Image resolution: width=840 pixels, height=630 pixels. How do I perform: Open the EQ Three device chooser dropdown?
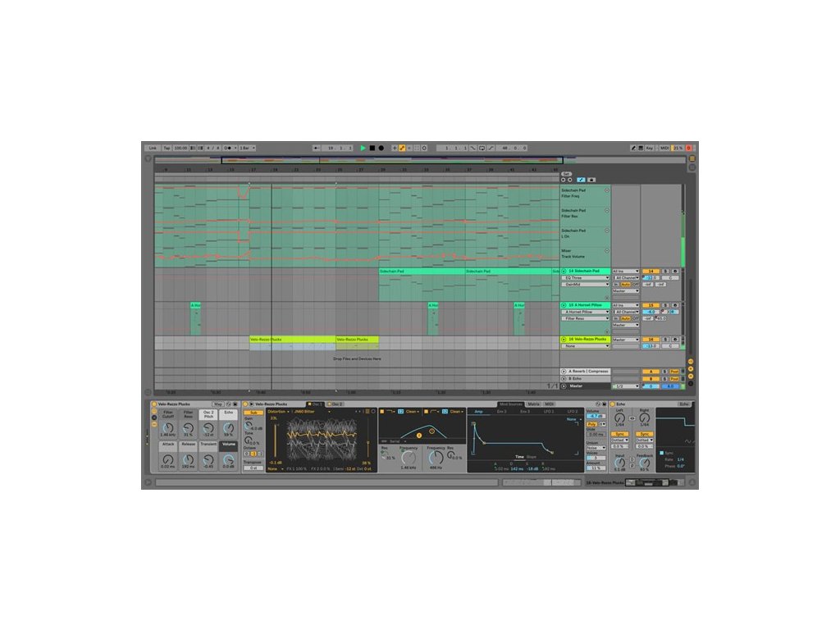[x=585, y=278]
